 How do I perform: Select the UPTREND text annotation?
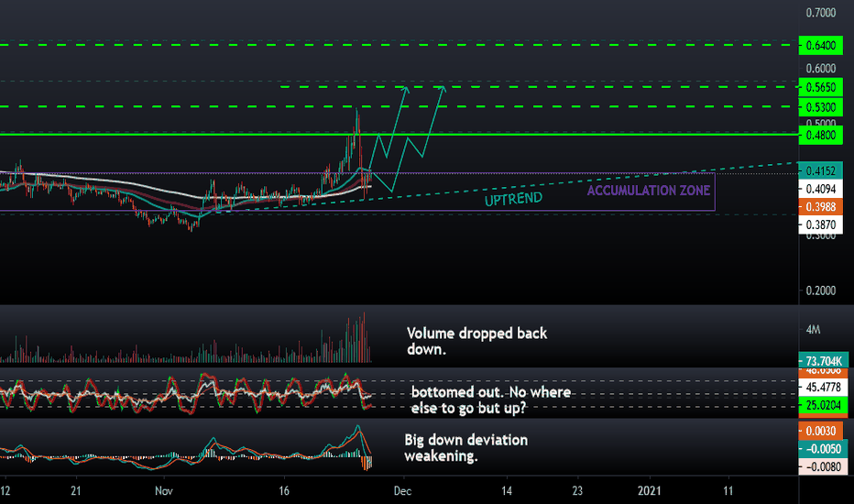click(514, 199)
